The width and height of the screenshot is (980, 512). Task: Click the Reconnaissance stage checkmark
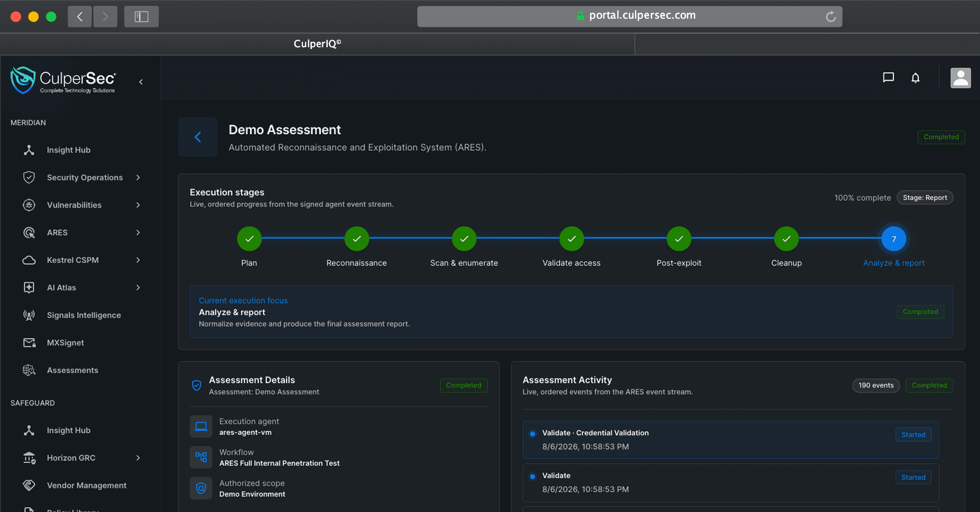click(357, 239)
